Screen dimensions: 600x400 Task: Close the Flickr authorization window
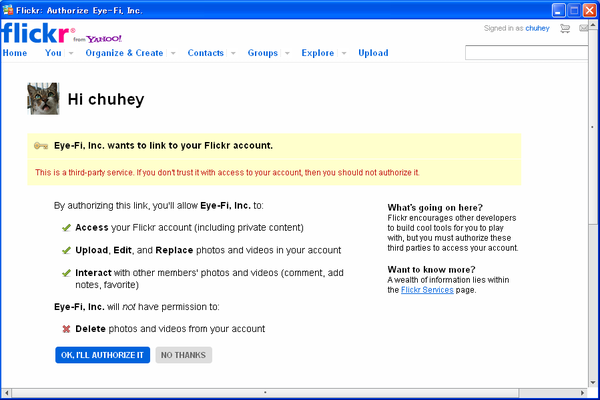click(x=589, y=10)
